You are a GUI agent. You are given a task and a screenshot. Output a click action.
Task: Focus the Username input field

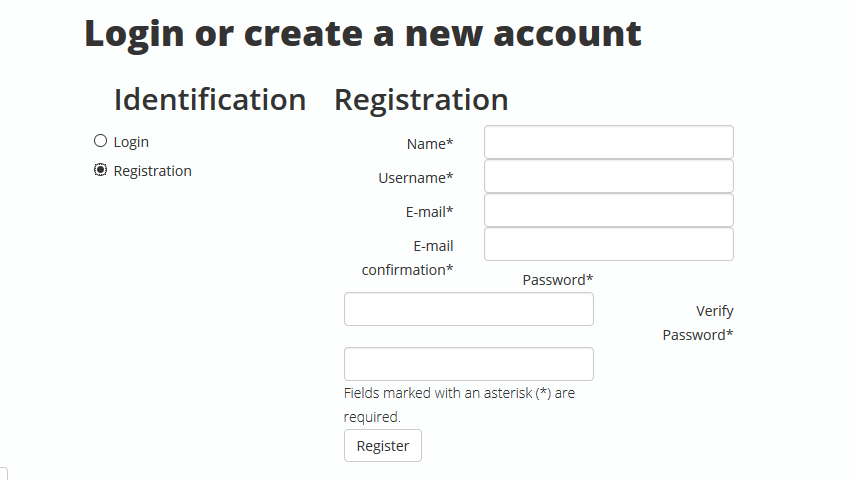pos(608,177)
